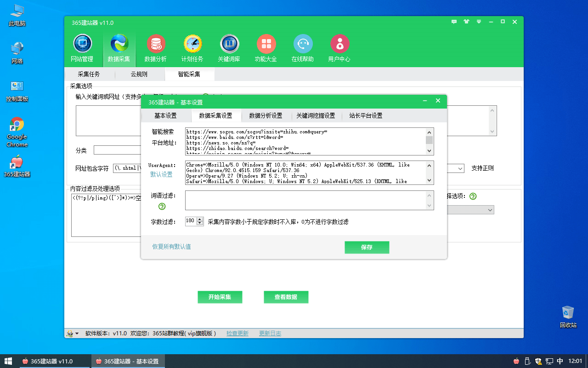The width and height of the screenshot is (588, 368).
Task: Click the 保存 button
Action: pyautogui.click(x=367, y=247)
